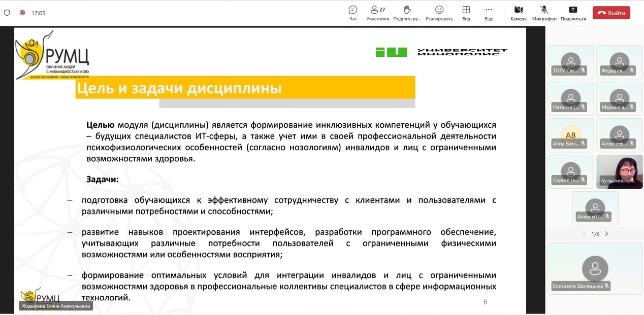Change layout via Вид button
644x315 pixels.
[466, 13]
